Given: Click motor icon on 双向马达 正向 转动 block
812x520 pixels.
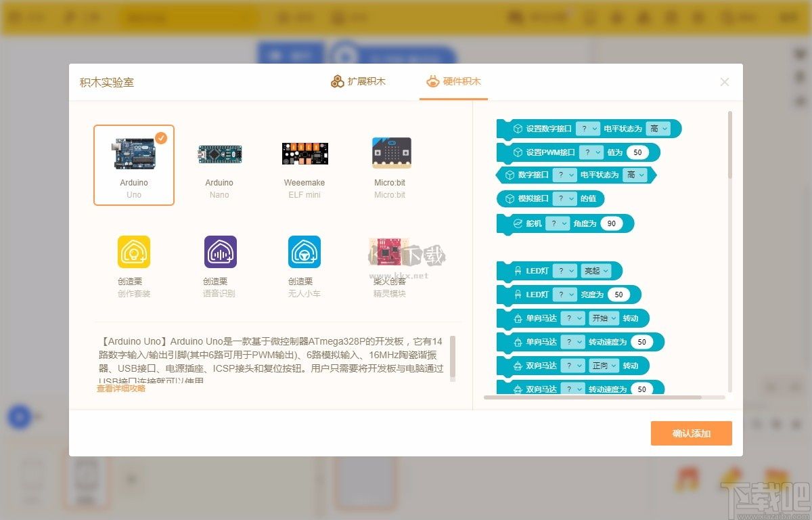Looking at the screenshot, I should tap(518, 366).
